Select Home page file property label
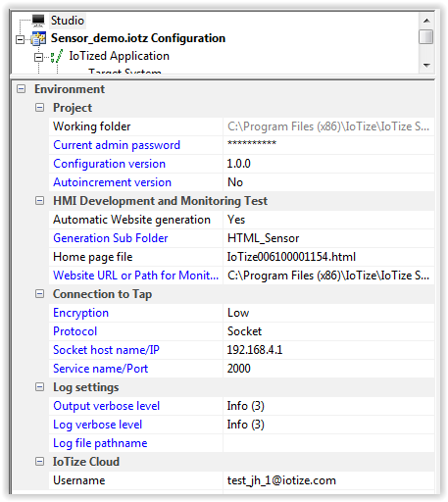Screen dimensions: 448x502 click(x=93, y=257)
